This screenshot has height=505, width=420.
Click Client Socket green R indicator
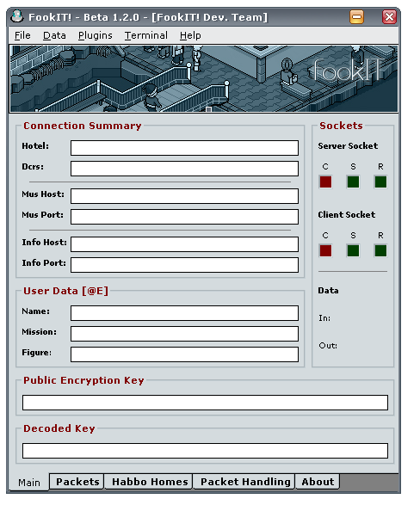coord(380,251)
